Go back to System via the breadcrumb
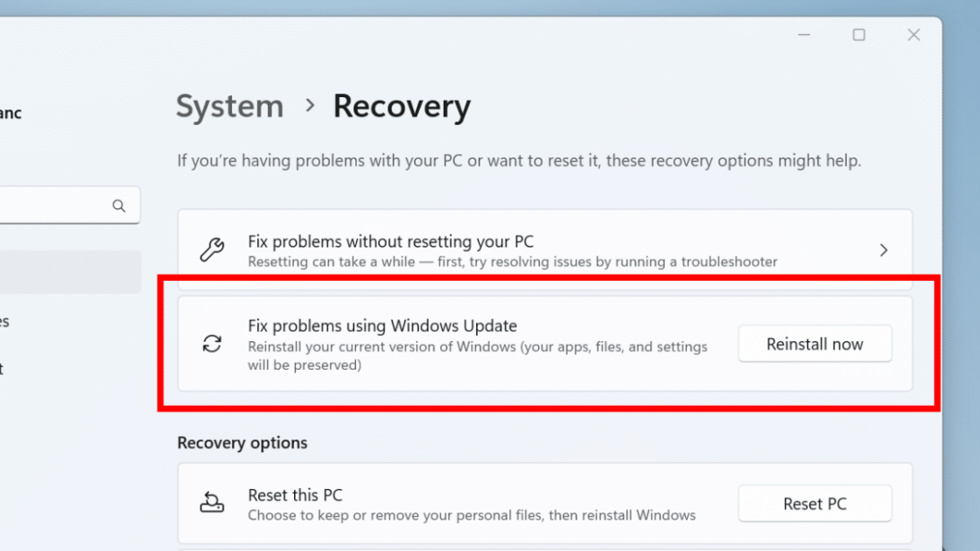This screenshot has width=980, height=551. [x=229, y=107]
